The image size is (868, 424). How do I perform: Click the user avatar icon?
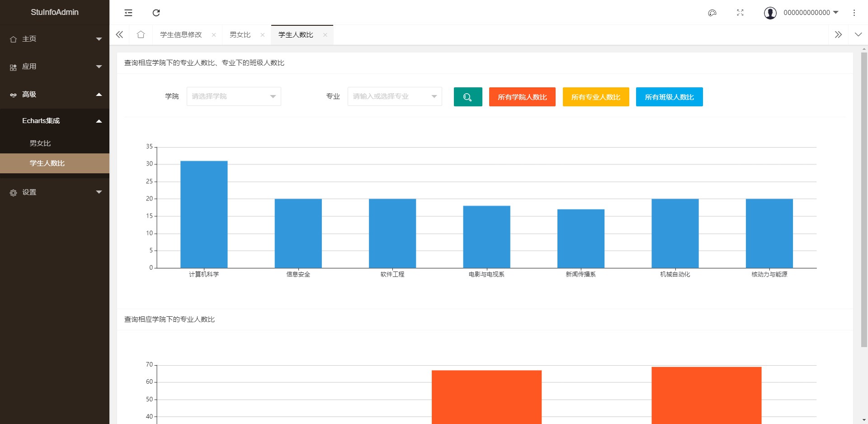[770, 13]
